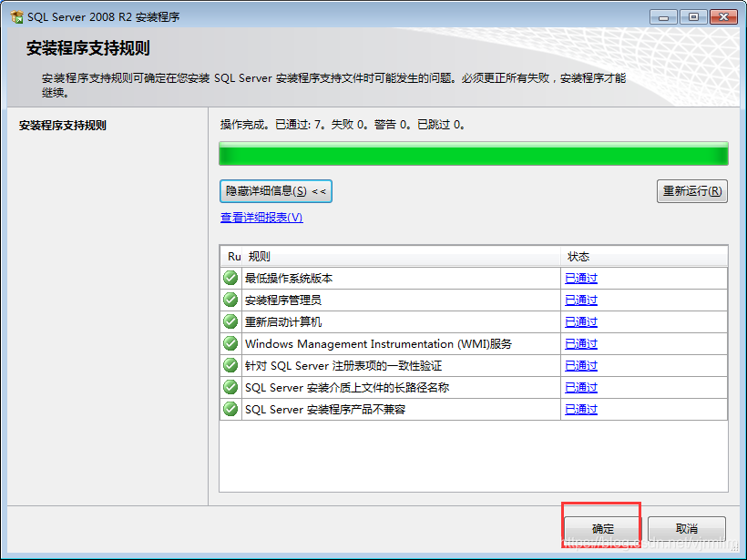Open 已通过 status link for 最低操作系统版本
Screen dimensions: 747x560
click(580, 278)
